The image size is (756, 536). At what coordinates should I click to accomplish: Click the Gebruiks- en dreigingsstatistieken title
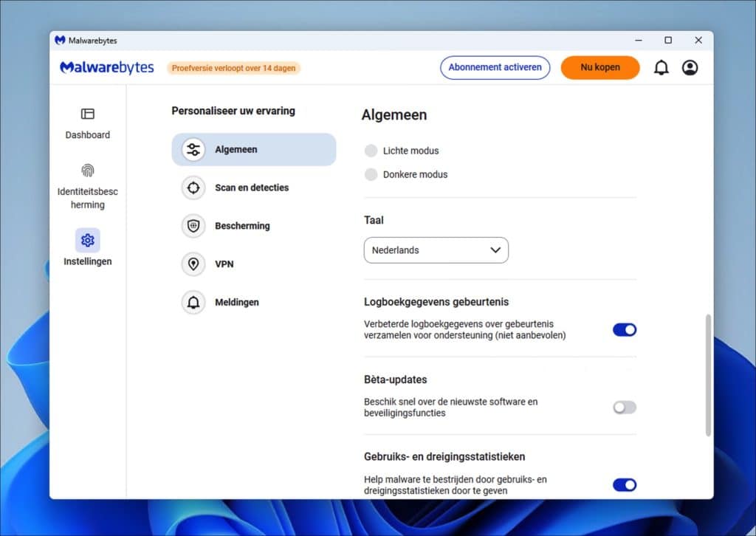coord(444,456)
